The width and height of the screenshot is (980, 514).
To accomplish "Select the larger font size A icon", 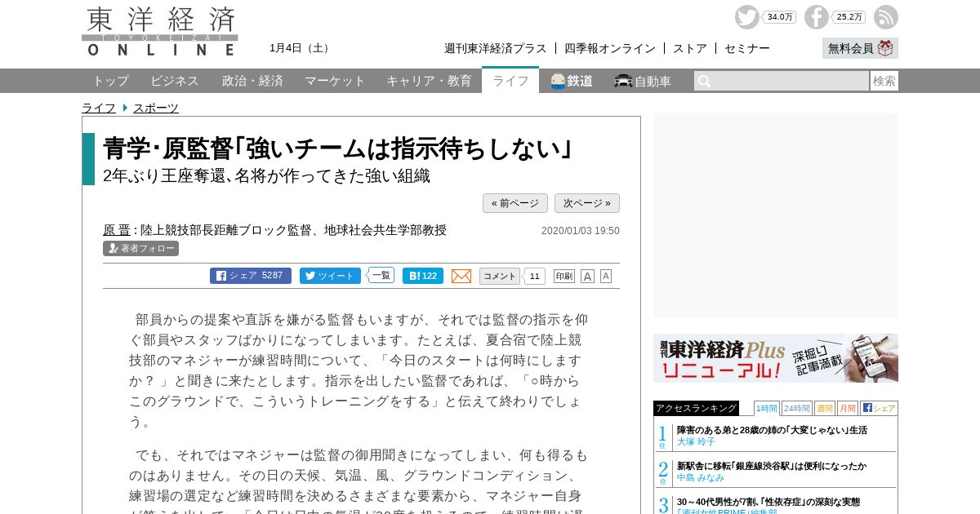I will tap(587, 276).
